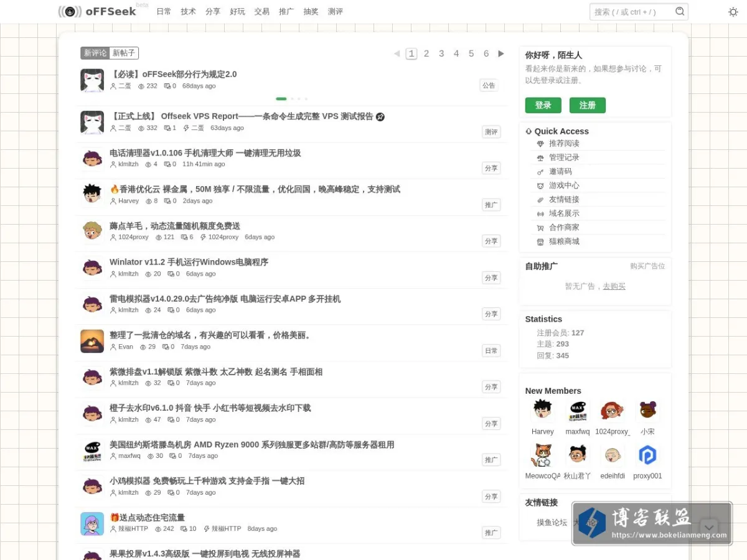This screenshot has height=560, width=747.
Task: Click the avatar of the 薅点羊毛 post
Action: [x=92, y=231]
